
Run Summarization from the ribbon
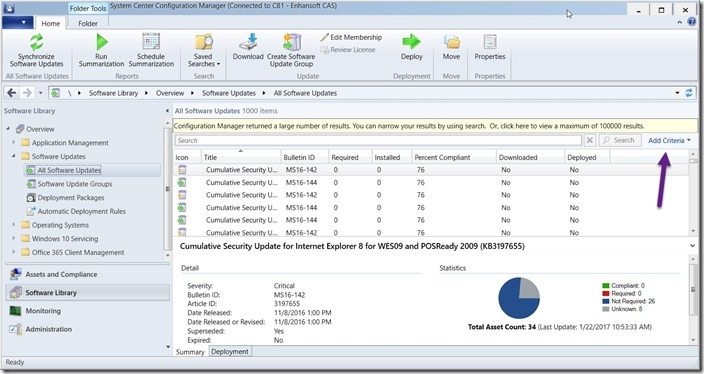pyautogui.click(x=101, y=50)
